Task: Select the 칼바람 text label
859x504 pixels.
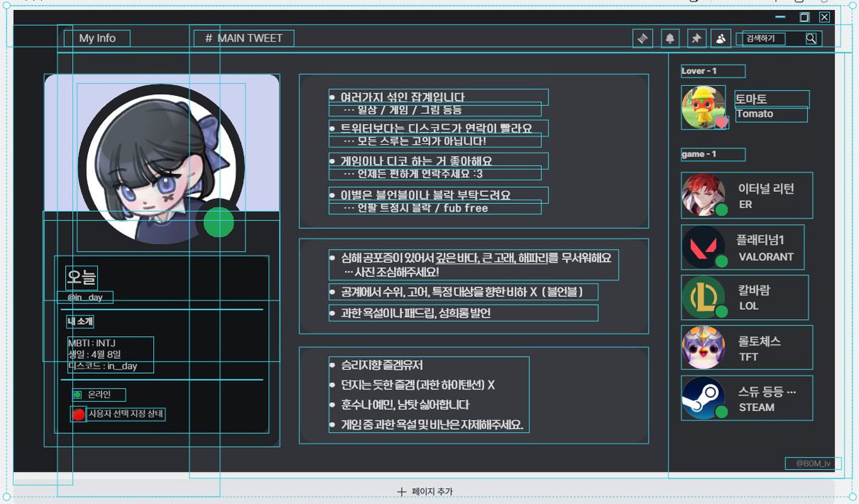Action: click(754, 291)
